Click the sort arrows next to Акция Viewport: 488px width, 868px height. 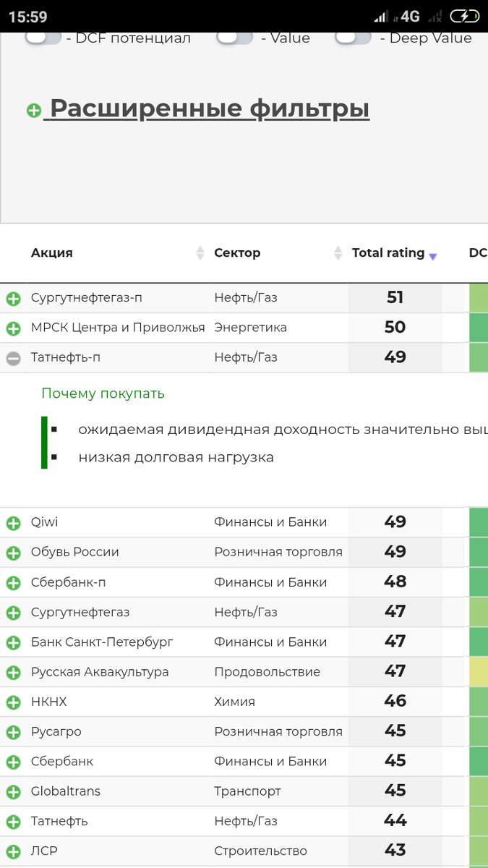(200, 253)
